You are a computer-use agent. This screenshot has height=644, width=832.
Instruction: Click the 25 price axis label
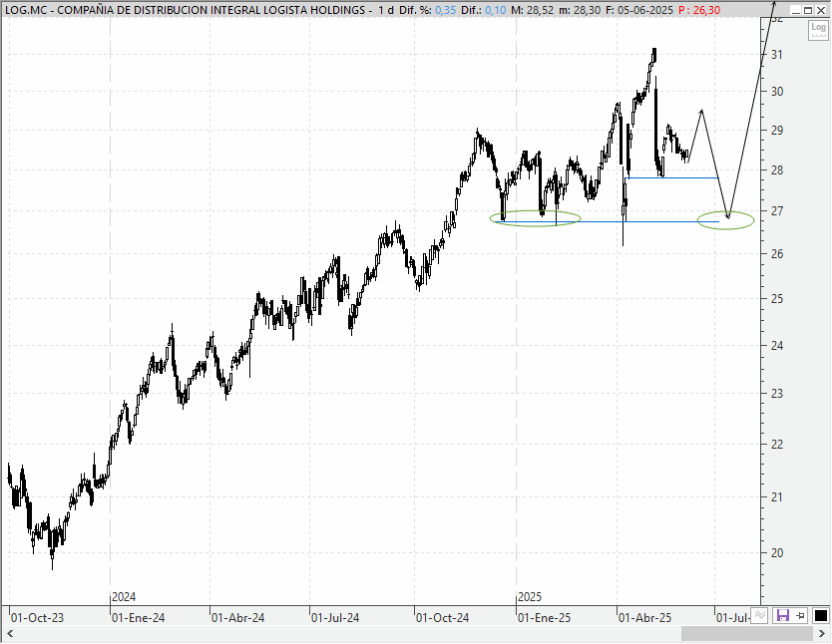[777, 298]
